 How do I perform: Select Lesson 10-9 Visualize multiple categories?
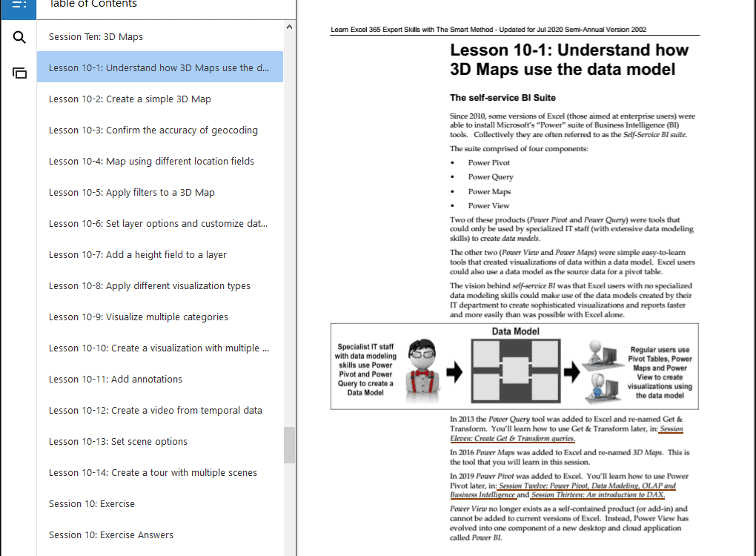tap(160, 317)
